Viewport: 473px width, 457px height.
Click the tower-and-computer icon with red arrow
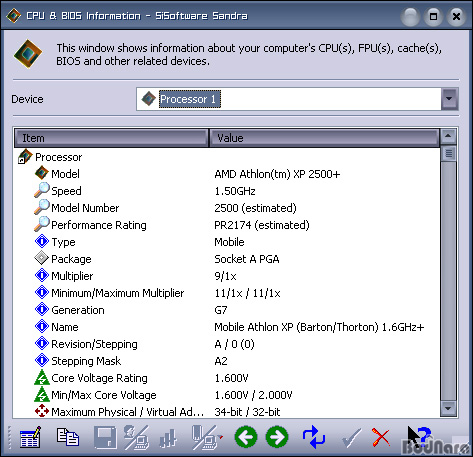click(x=207, y=437)
